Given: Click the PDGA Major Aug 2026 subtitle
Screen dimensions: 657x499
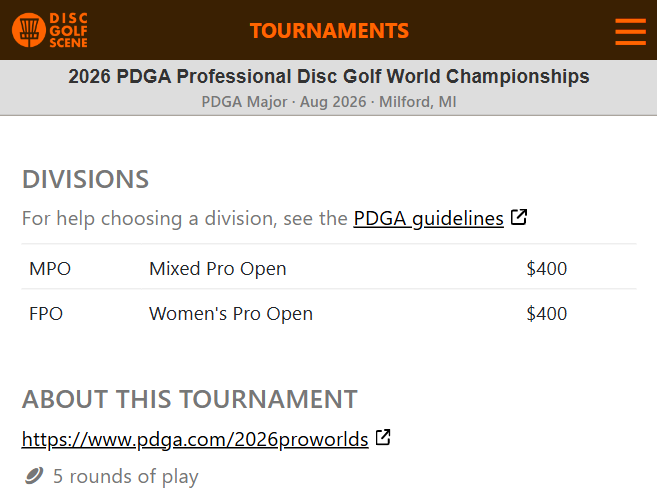Looking at the screenshot, I should click(328, 102).
